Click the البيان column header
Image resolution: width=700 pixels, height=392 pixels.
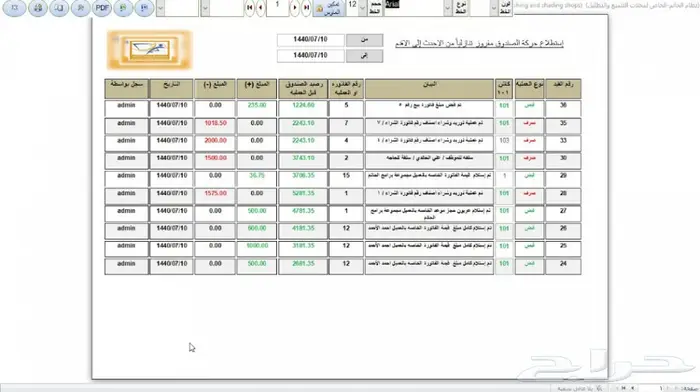pos(429,89)
